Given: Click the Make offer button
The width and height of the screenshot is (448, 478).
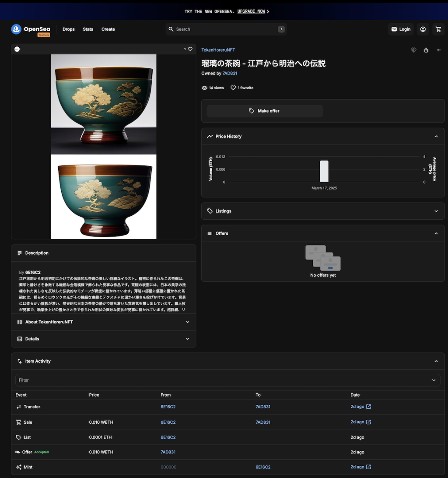Looking at the screenshot, I should 265,111.
